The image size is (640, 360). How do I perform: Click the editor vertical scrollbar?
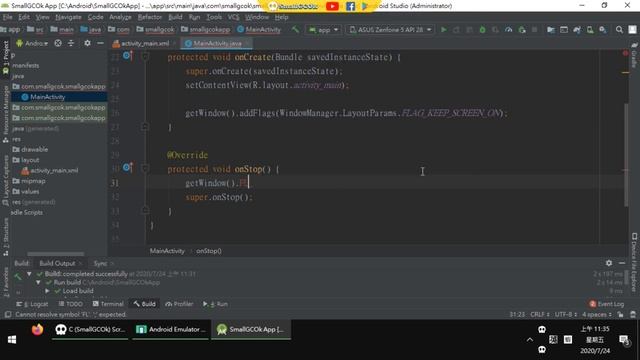[626, 155]
